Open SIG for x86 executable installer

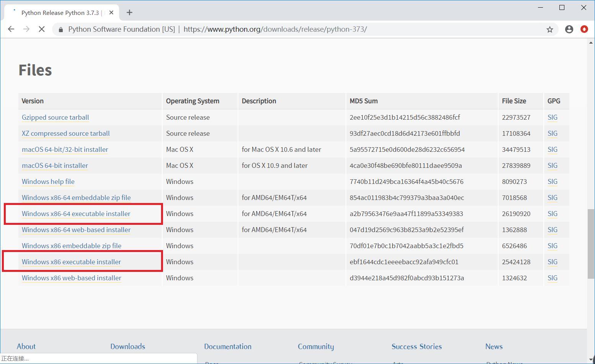click(553, 262)
